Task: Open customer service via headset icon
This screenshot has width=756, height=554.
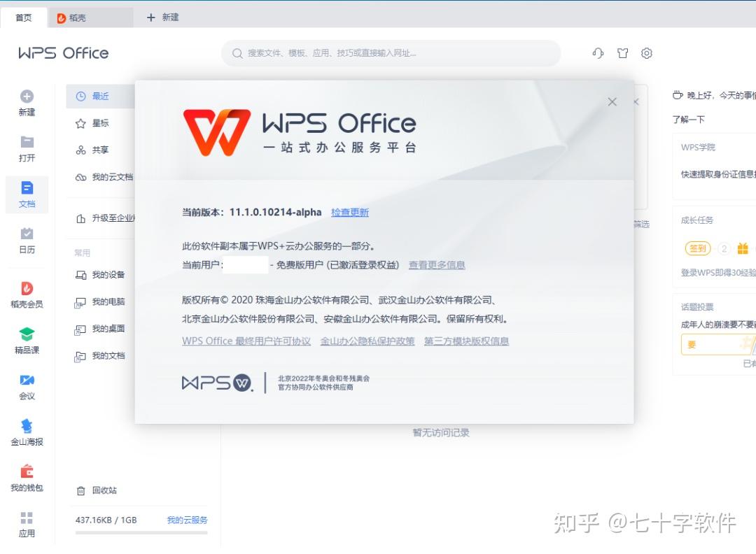Action: (x=597, y=53)
